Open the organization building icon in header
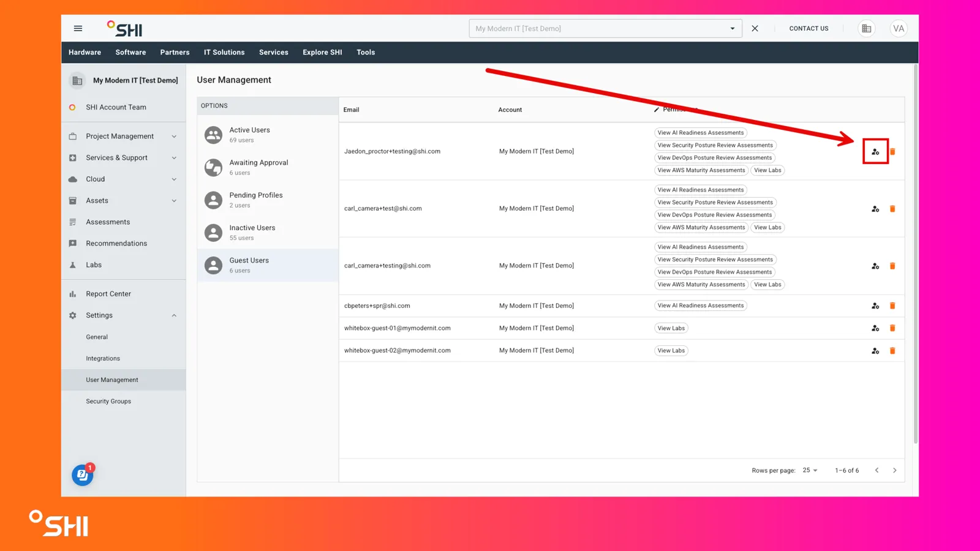This screenshot has height=551, width=980. coord(866,28)
